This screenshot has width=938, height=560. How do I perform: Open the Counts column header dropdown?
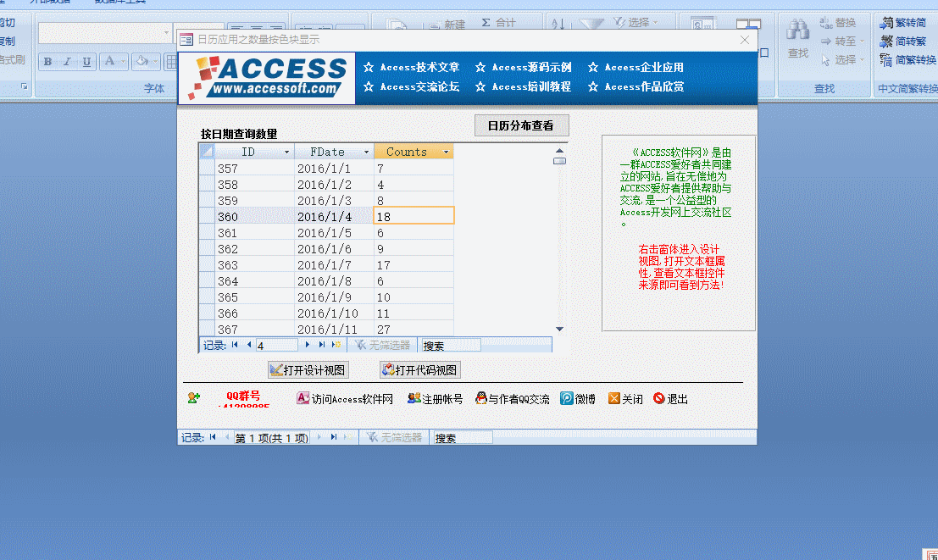[x=446, y=152]
